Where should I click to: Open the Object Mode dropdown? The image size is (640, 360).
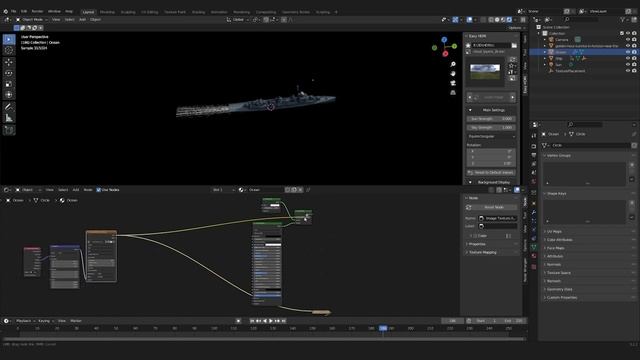tap(32, 20)
